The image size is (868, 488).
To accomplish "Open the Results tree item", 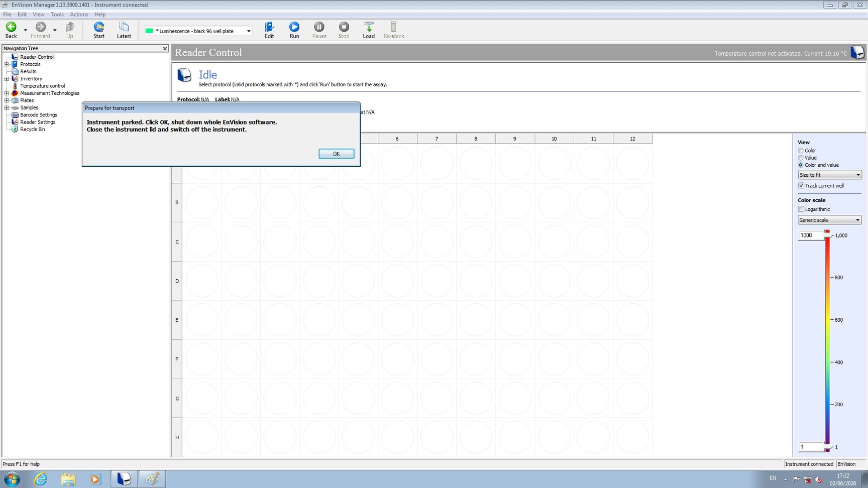I will pyautogui.click(x=28, y=71).
